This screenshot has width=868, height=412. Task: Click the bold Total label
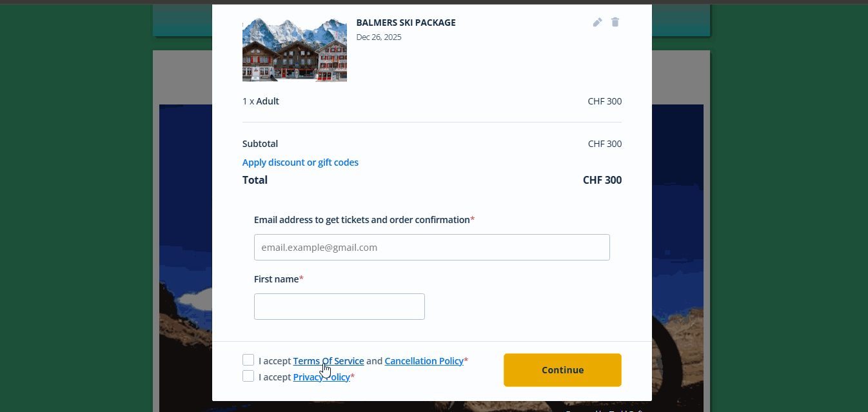(x=255, y=180)
